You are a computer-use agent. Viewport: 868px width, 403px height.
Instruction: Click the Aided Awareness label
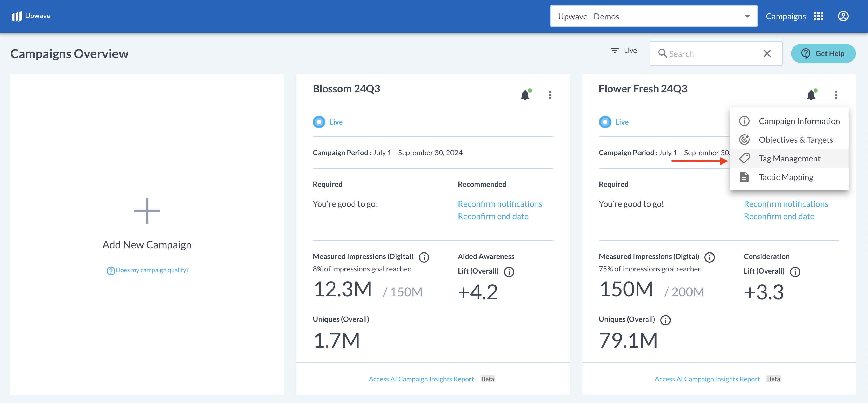[486, 257]
